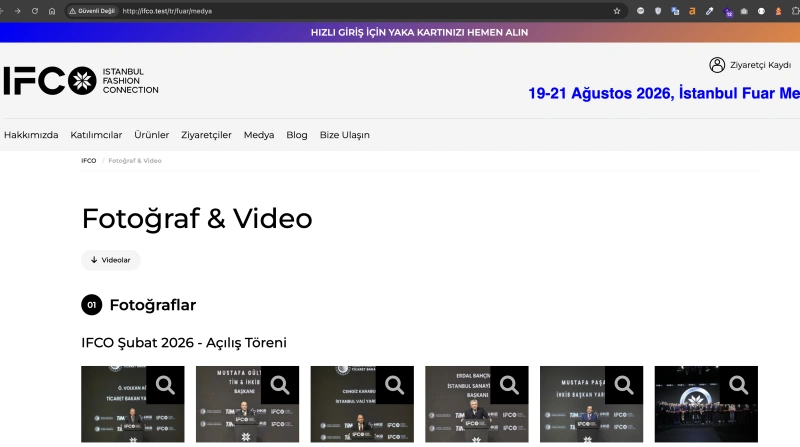
Task: Click the address bar URL field
Action: [365, 11]
